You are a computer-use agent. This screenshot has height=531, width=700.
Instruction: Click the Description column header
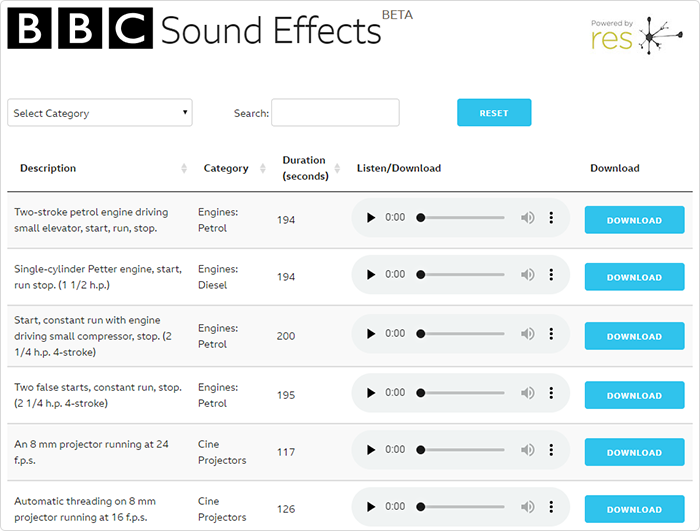click(48, 168)
